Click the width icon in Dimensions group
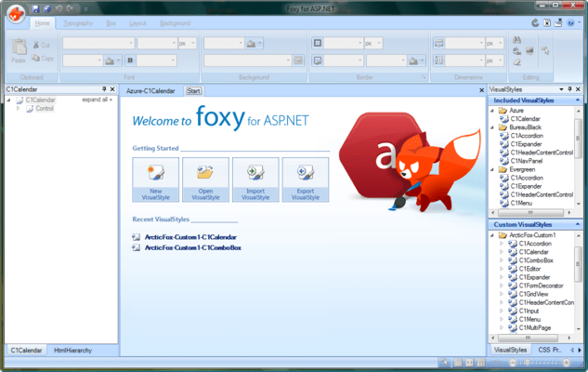The image size is (588, 372). point(438,43)
